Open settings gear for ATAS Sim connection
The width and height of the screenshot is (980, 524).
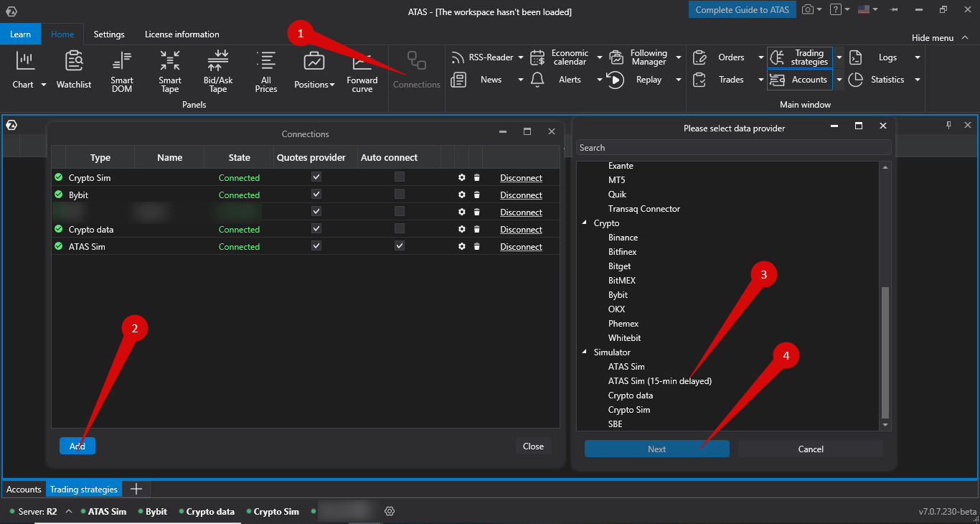click(462, 246)
